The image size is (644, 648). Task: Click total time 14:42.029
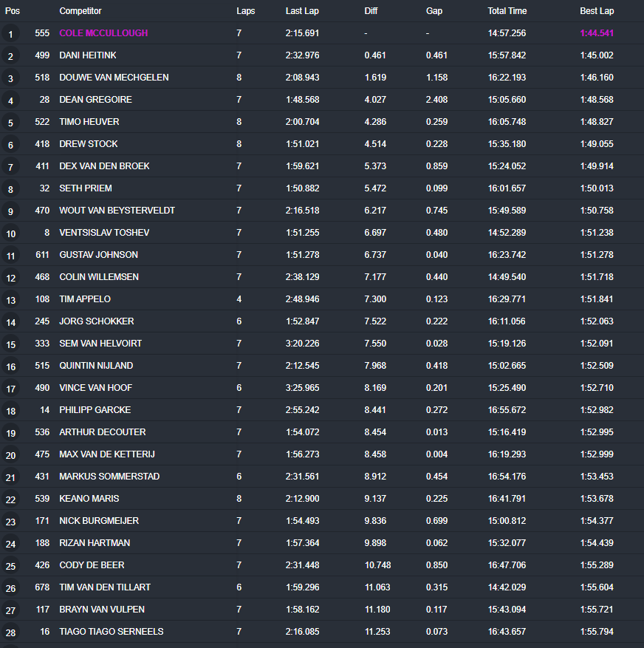[507, 587]
